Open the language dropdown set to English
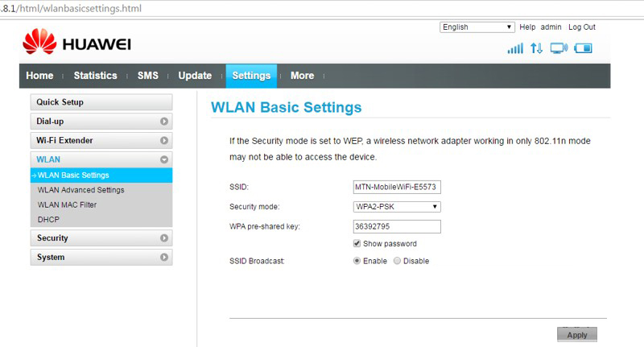The image size is (644, 347). tap(477, 27)
